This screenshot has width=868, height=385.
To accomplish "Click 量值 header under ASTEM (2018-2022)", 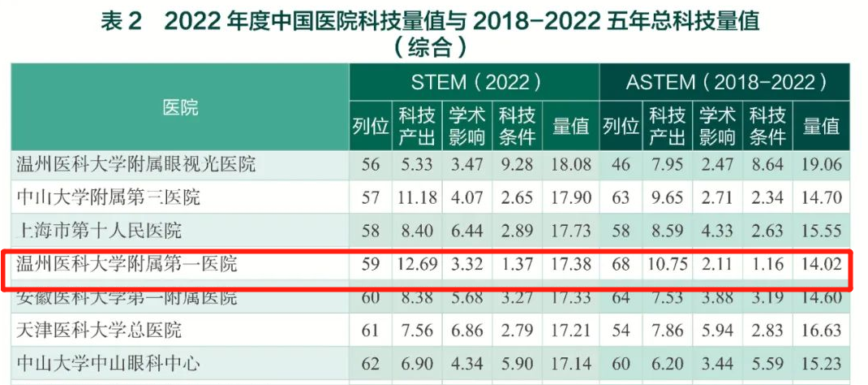I will [821, 126].
